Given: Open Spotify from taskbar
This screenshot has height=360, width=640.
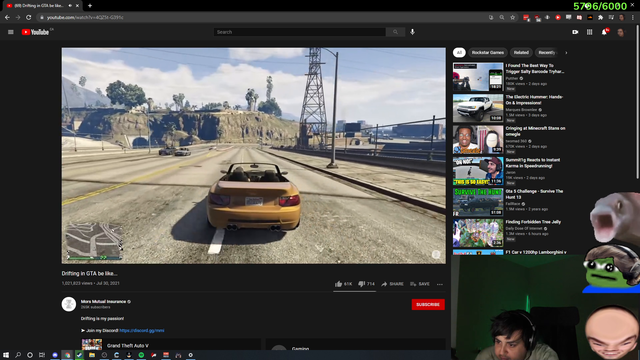Looking at the screenshot, I should pos(141,355).
